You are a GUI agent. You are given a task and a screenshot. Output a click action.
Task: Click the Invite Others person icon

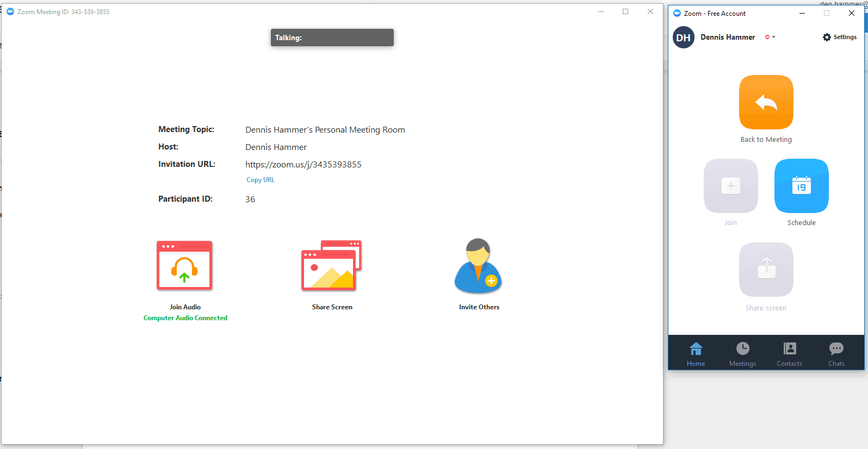point(478,265)
